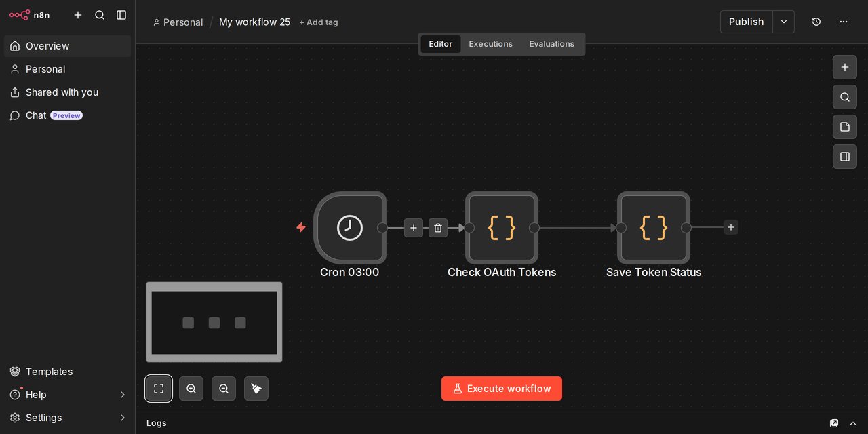Click the Preview badge next to Chat

pos(66,115)
